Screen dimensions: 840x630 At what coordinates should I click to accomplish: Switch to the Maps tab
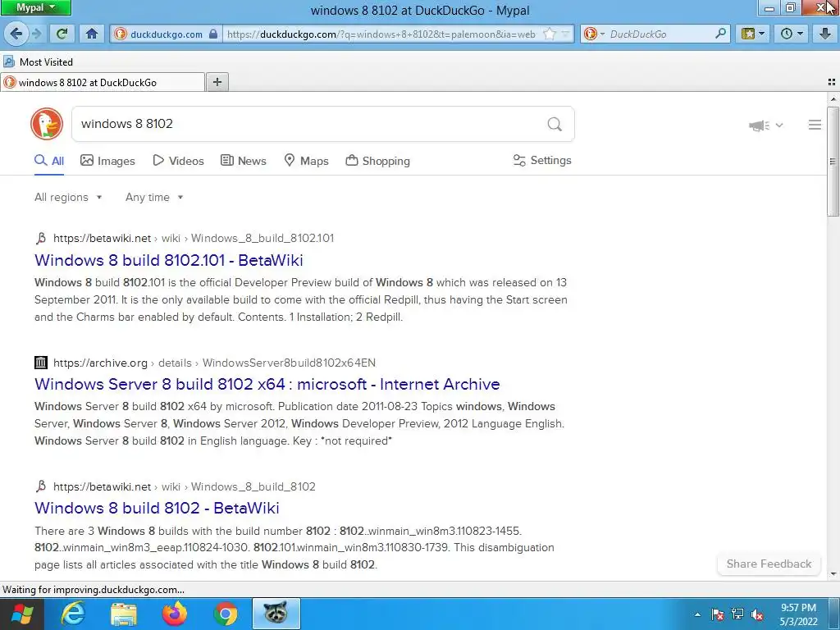tap(306, 161)
